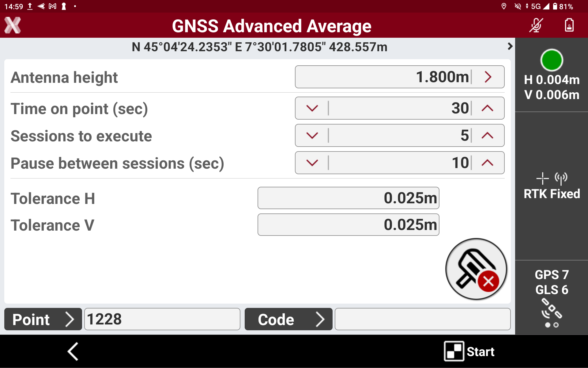588x368 pixels.
Task: Edit the Pause between sessions value 10
Action: (x=400, y=163)
